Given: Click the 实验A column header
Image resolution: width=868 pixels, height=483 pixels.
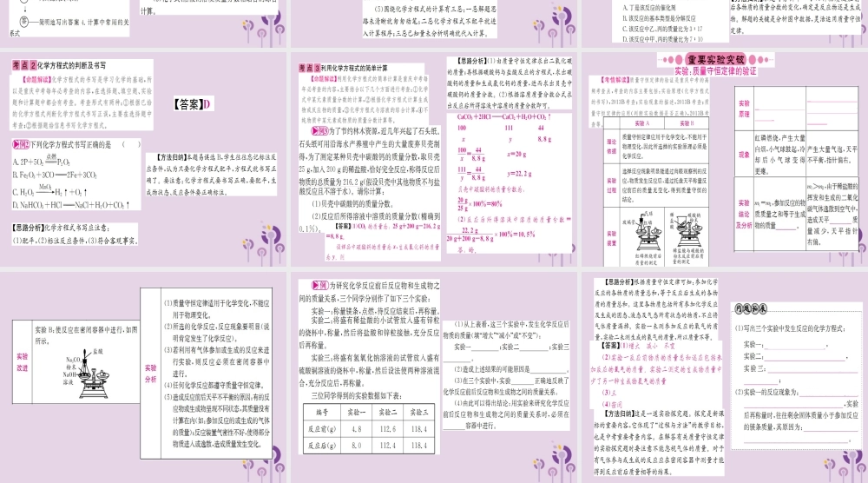Looking at the screenshot, I should 641,123.
